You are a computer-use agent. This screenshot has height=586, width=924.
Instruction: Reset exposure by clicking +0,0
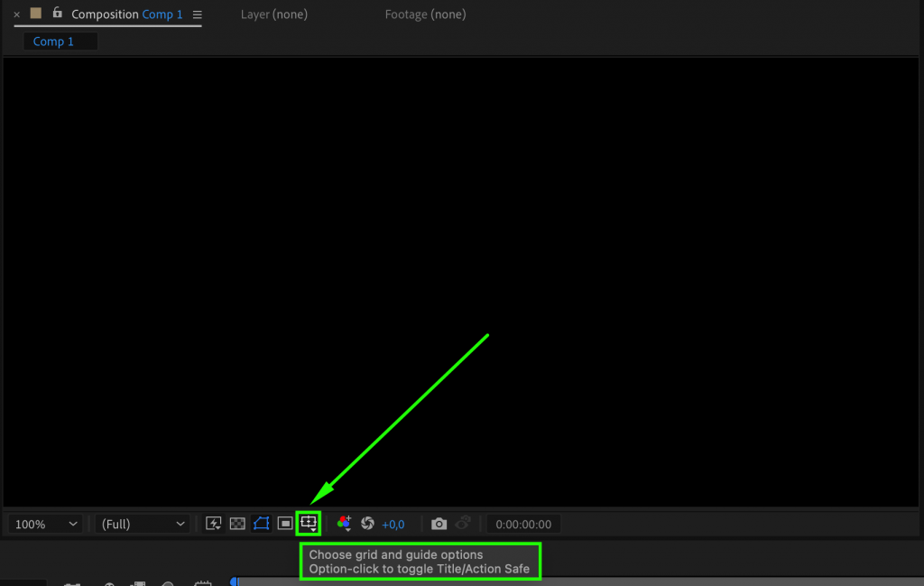(x=393, y=524)
